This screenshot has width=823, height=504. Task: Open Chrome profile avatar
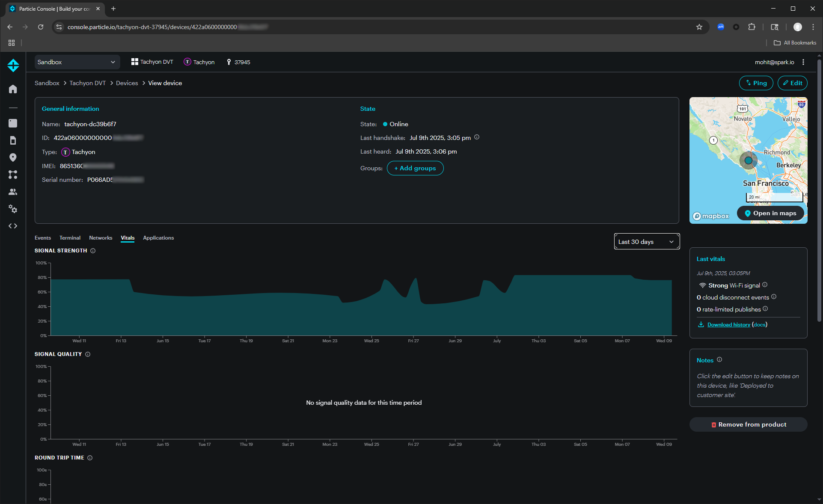pyautogui.click(x=798, y=27)
